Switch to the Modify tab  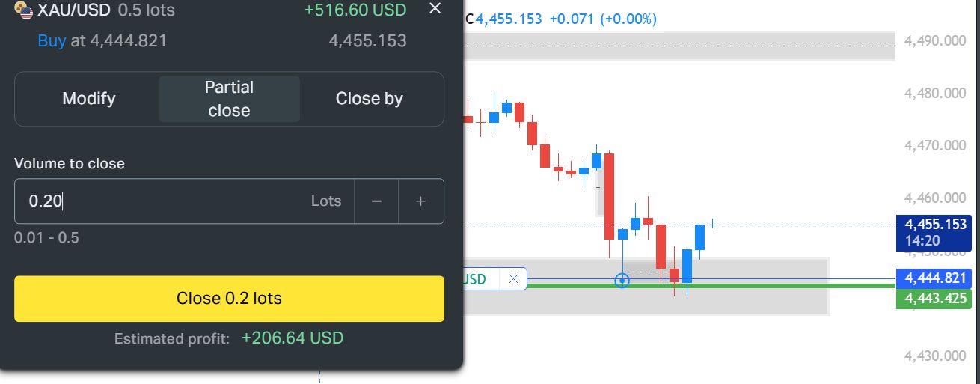click(x=88, y=99)
